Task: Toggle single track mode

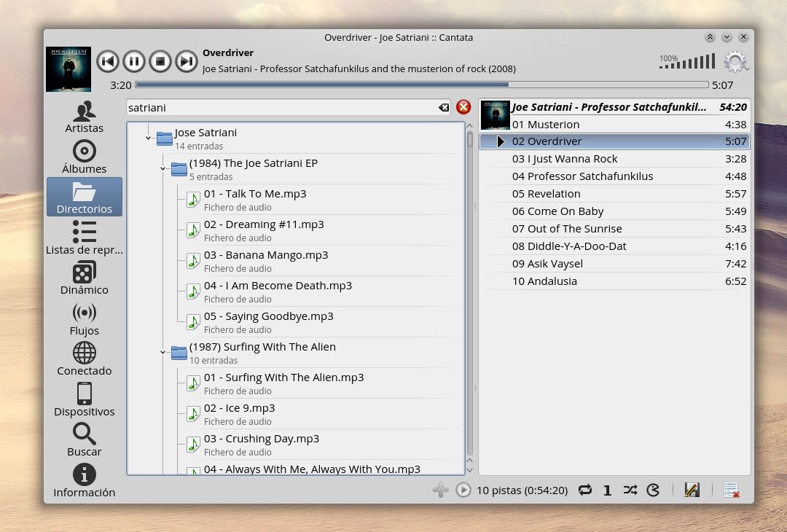Action: pyautogui.click(x=607, y=490)
